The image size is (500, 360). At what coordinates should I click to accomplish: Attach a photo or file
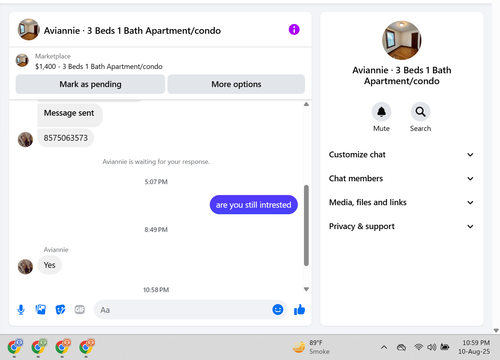(41, 310)
